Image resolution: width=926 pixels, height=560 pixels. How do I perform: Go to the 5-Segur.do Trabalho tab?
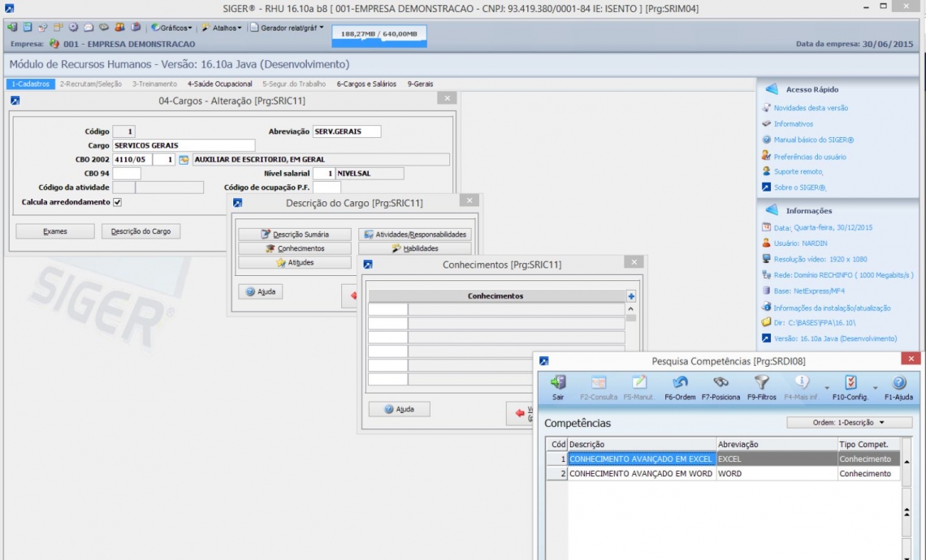tap(294, 84)
